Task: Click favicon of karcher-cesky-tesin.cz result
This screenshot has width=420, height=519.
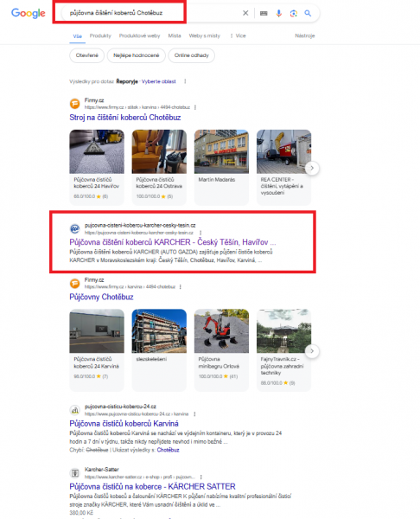Action: [74, 228]
